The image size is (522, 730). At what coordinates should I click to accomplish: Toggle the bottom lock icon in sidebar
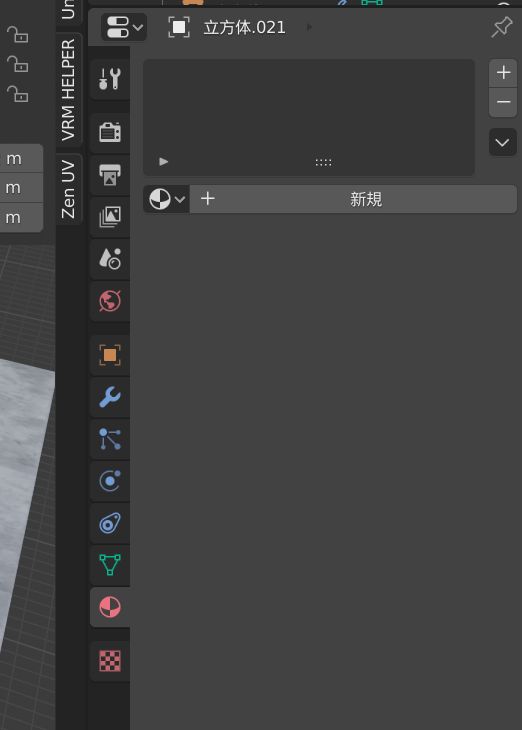tap(18, 94)
